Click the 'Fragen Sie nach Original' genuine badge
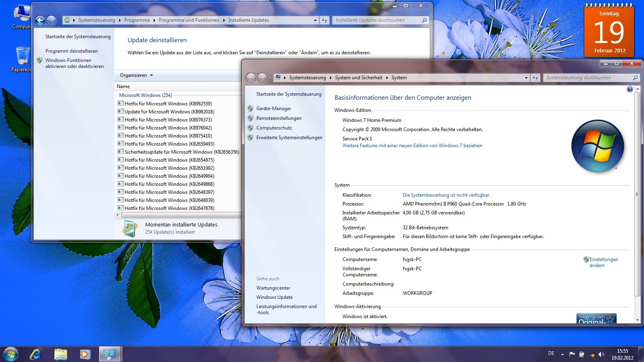 coord(597,319)
